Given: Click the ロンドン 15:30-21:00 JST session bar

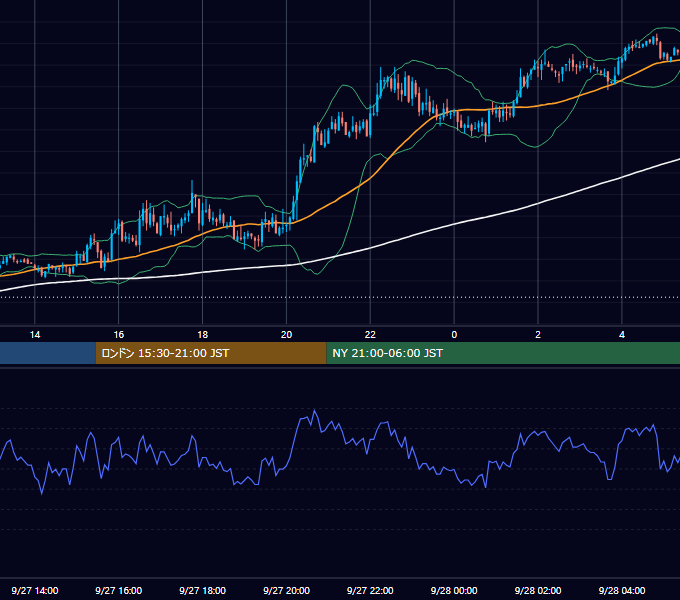Looking at the screenshot, I should click(211, 353).
